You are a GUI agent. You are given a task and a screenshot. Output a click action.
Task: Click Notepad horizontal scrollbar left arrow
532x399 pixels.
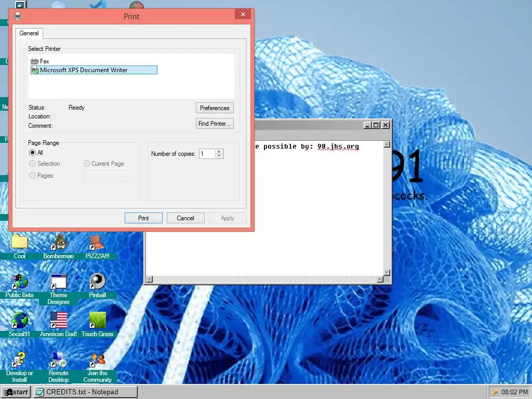pos(149,279)
